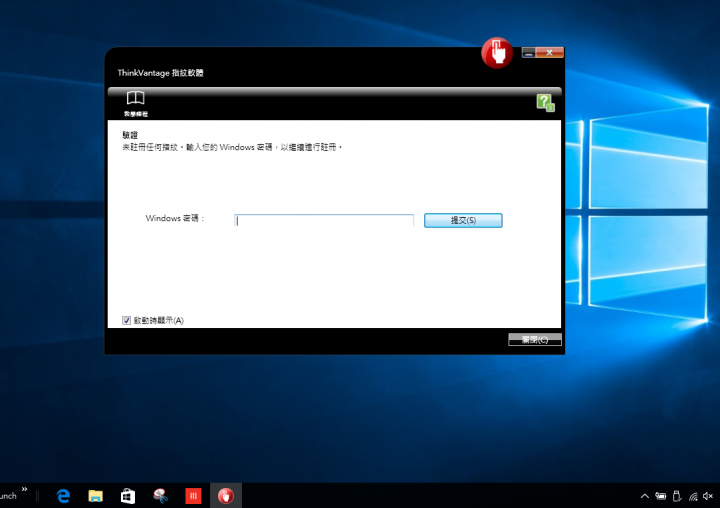Open the green help icon

546,103
